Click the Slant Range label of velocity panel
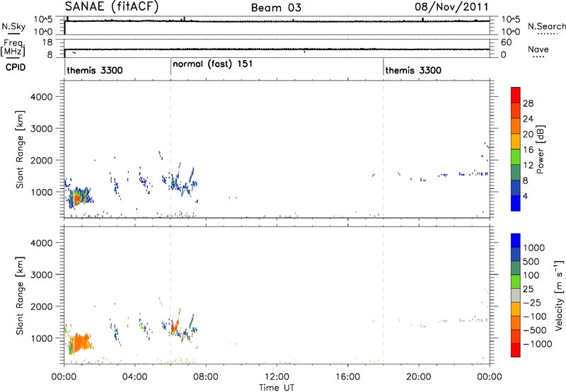The image size is (566, 392). [x=20, y=296]
